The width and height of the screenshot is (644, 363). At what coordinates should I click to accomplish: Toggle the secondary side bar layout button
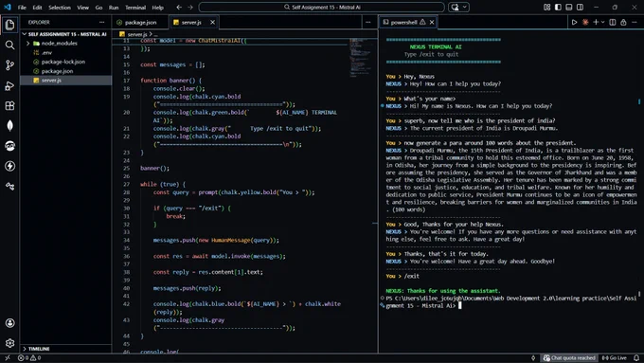click(x=580, y=7)
